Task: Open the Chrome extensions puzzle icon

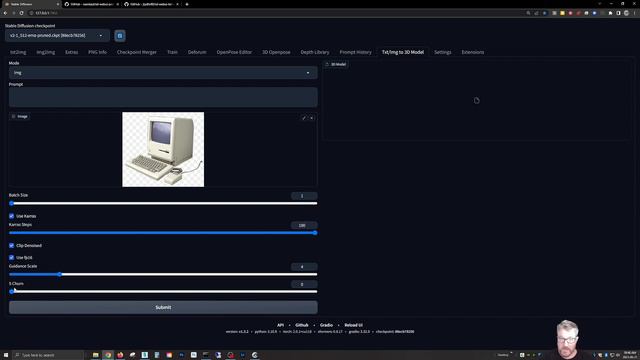Action: [611, 13]
